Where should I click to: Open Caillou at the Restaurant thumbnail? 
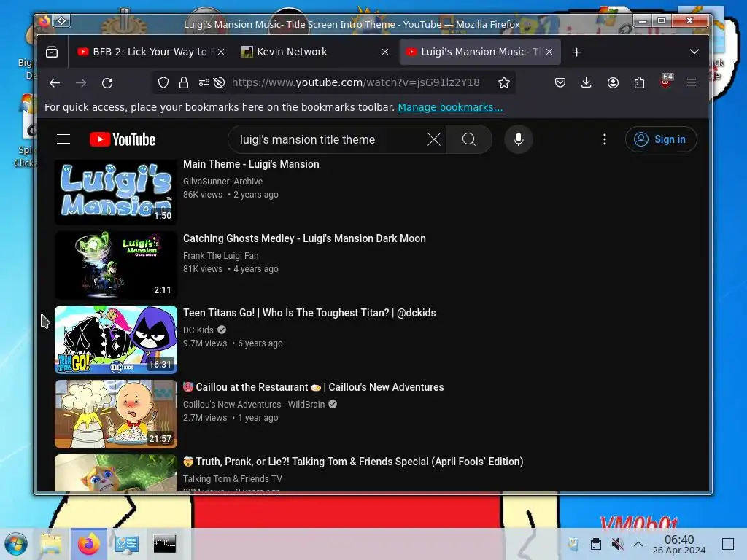pos(116,414)
